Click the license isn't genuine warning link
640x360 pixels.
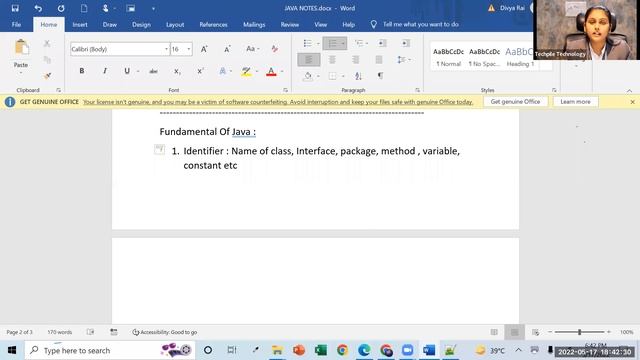(278, 102)
